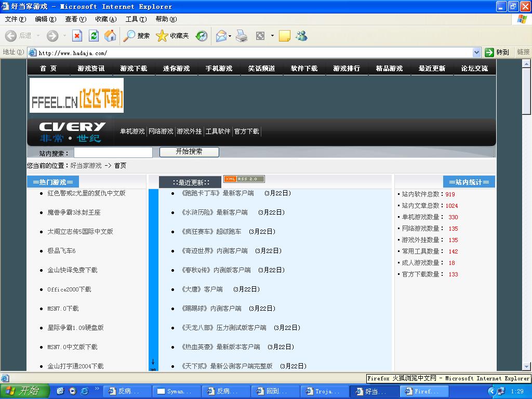Open the Mail envelope toolbar icon
Screen dimensions: 532x399
coord(221,36)
